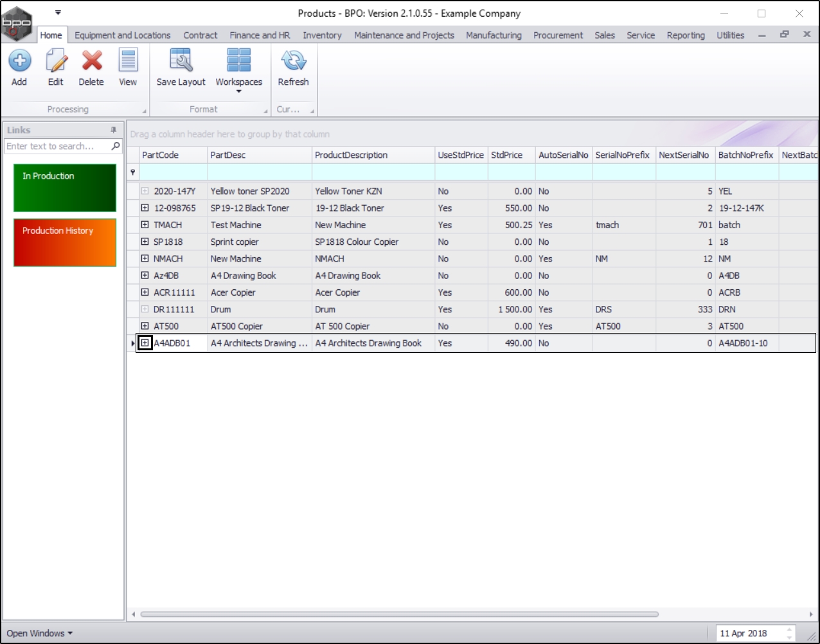The width and height of the screenshot is (820, 644).
Task: Expand the Az4DB row
Action: 145,275
